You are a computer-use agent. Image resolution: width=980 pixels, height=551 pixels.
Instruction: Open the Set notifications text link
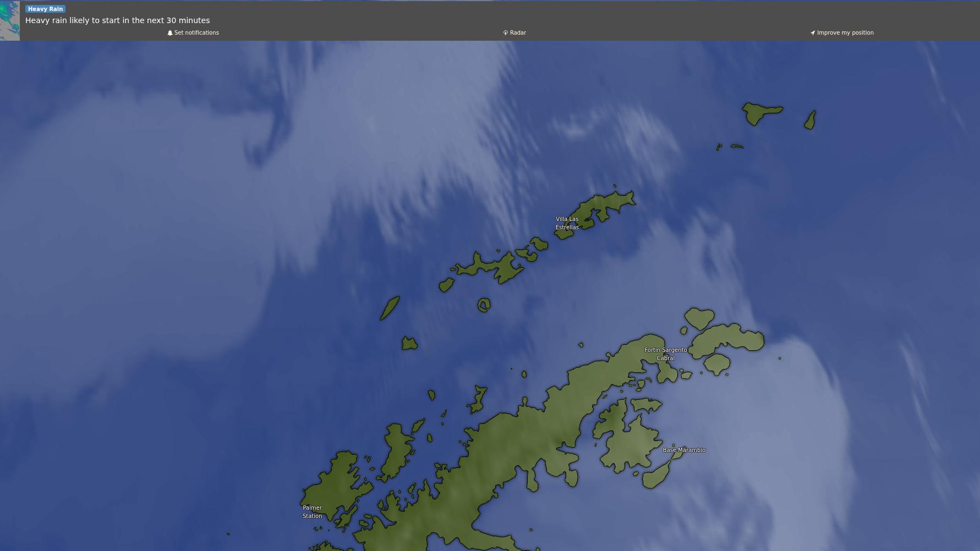196,33
